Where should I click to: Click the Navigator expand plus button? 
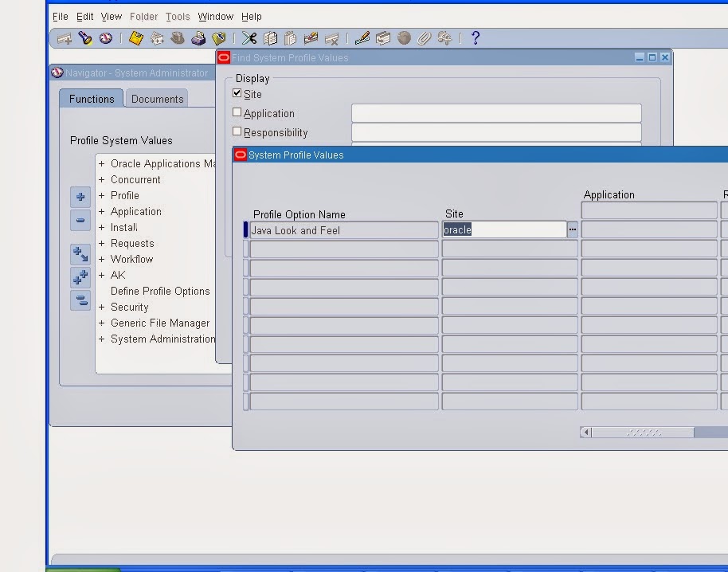click(80, 197)
